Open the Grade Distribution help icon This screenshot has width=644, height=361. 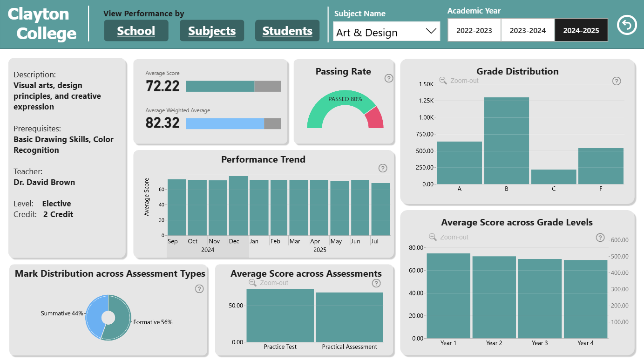click(x=617, y=81)
